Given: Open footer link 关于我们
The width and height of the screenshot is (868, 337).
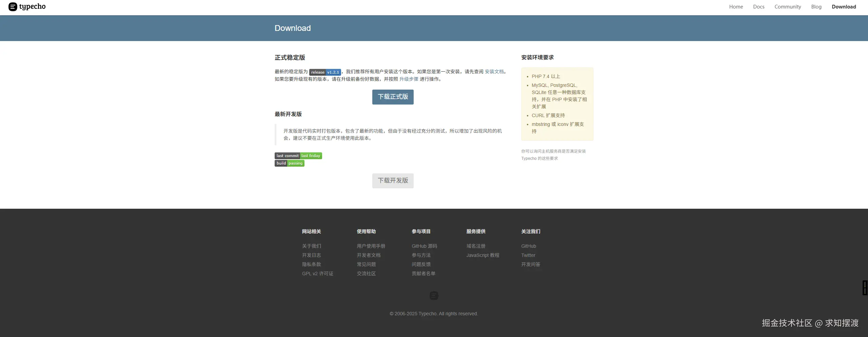Looking at the screenshot, I should point(311,246).
